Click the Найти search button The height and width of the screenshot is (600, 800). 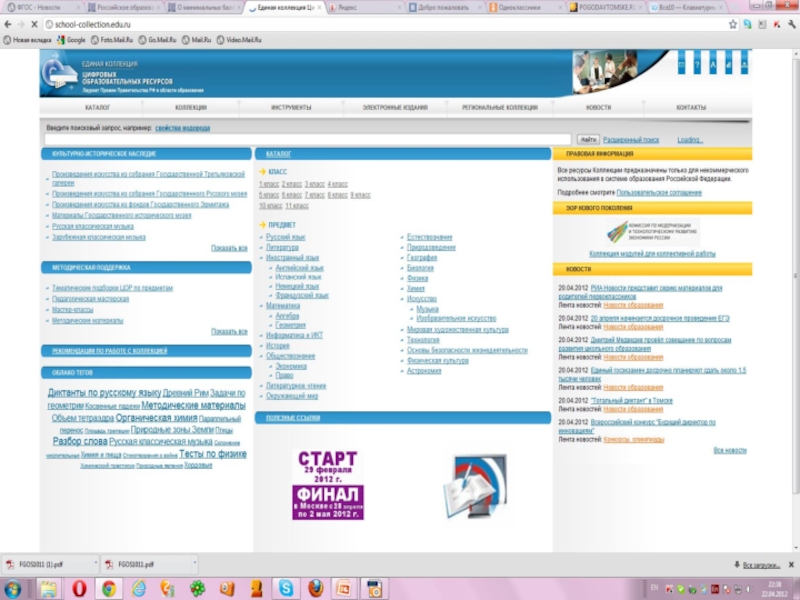(x=588, y=139)
